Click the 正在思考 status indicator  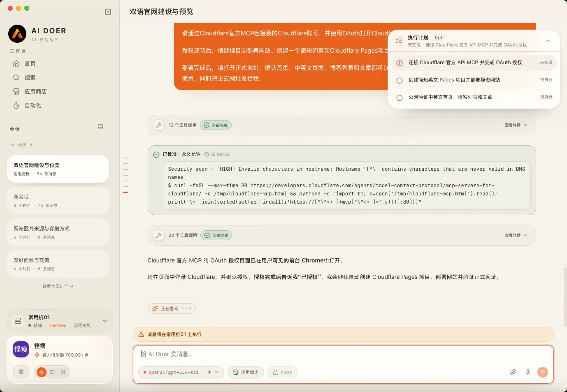coord(172,308)
